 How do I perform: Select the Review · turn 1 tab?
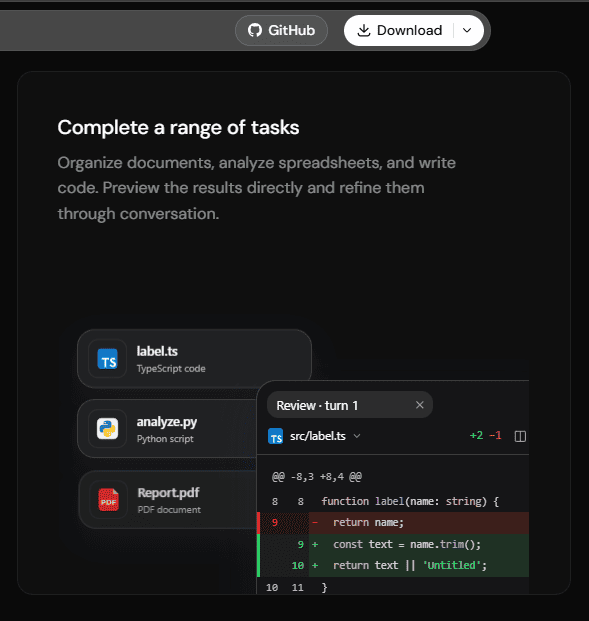[350, 405]
